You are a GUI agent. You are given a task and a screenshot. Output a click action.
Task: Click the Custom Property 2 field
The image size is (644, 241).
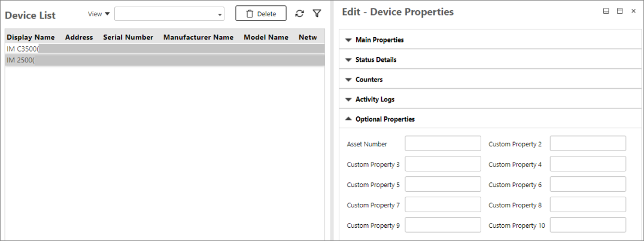(x=588, y=144)
